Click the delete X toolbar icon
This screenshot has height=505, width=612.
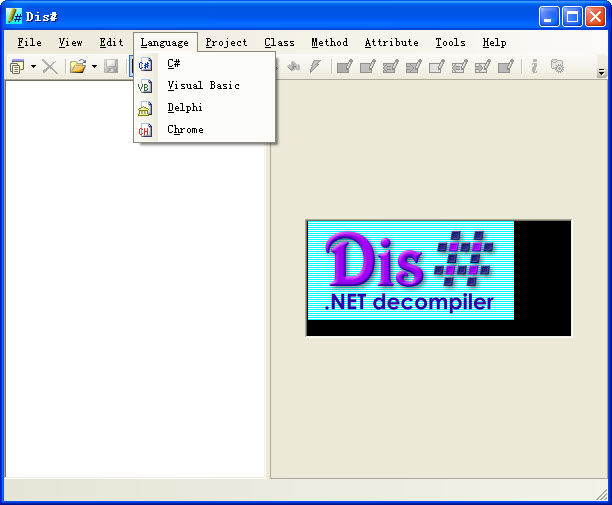pos(49,67)
